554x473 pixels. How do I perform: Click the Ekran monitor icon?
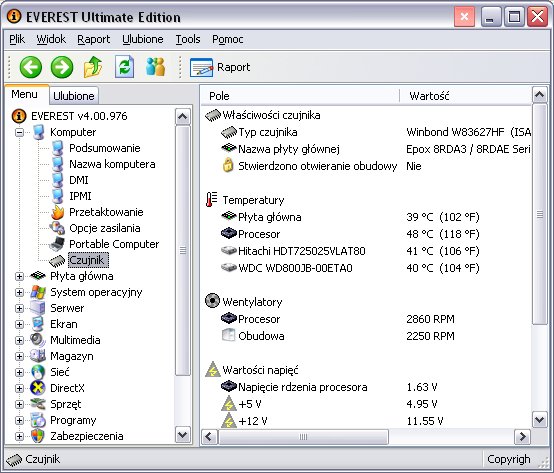click(x=37, y=324)
